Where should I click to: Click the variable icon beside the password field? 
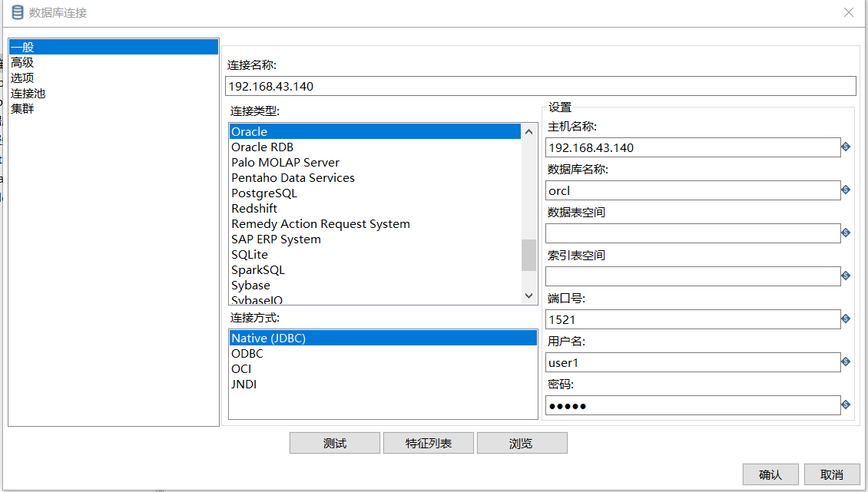point(846,404)
